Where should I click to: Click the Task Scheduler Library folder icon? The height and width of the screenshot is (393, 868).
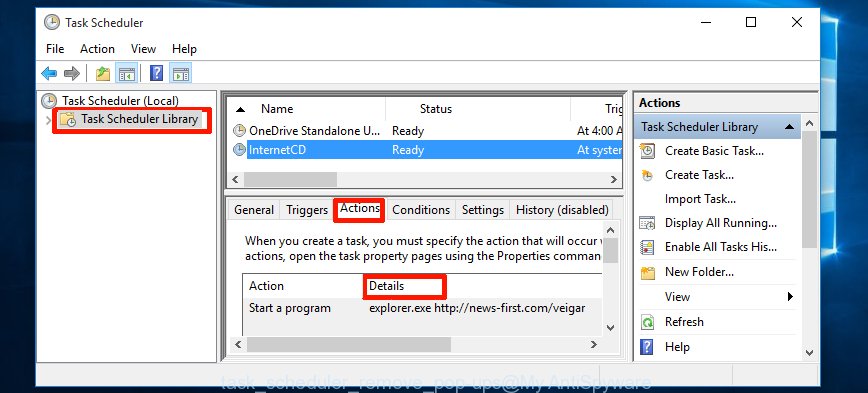[x=68, y=119]
